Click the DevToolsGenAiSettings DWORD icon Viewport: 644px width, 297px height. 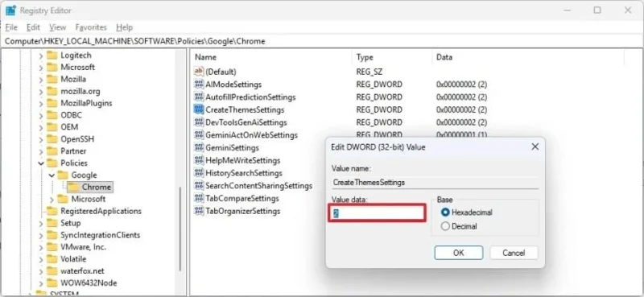(x=199, y=122)
